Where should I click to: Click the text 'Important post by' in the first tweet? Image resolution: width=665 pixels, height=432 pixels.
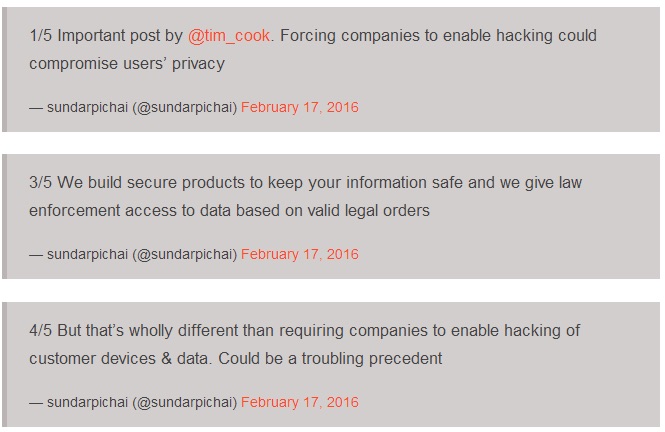(120, 36)
